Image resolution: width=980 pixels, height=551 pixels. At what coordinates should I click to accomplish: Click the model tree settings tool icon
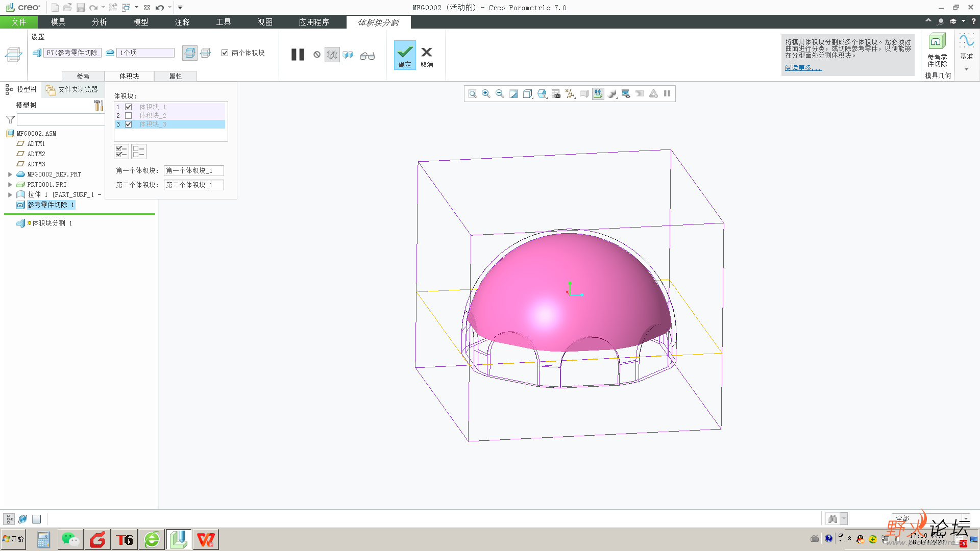click(99, 106)
